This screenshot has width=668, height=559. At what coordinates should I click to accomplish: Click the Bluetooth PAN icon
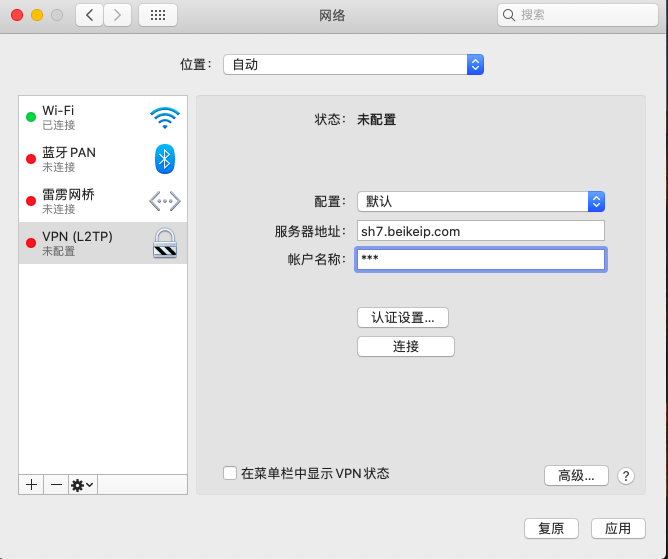[x=165, y=159]
